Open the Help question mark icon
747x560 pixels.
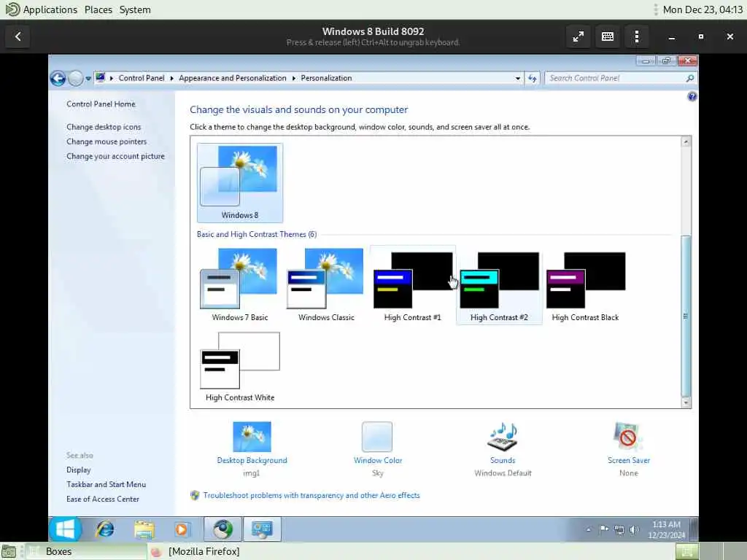[692, 97]
